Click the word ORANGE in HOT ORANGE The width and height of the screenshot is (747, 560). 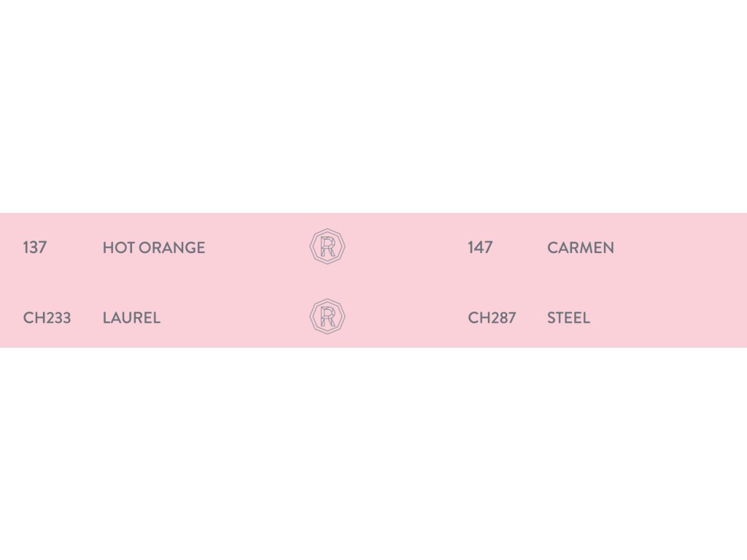[172, 248]
